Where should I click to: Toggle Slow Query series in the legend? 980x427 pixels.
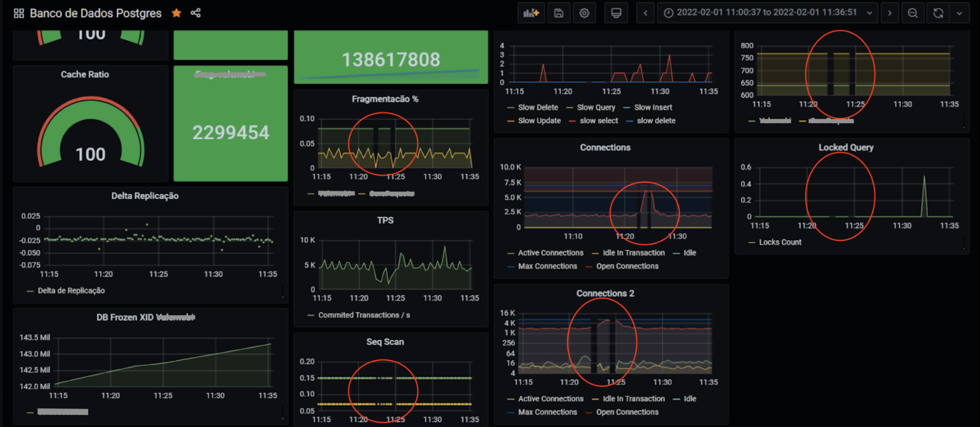[x=596, y=107]
